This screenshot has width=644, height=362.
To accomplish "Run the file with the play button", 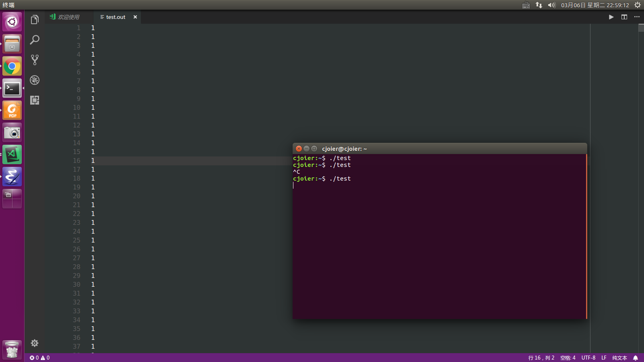I will coord(611,17).
